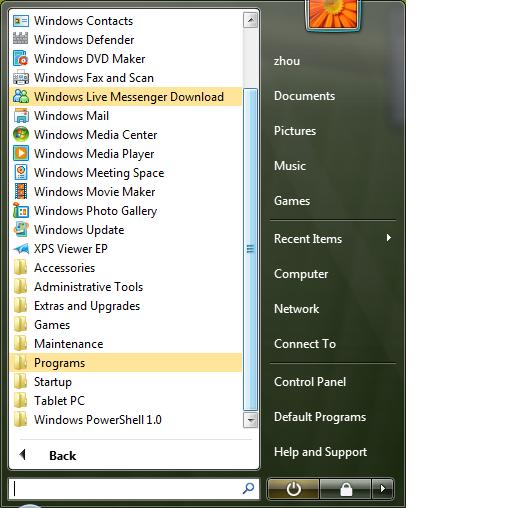The image size is (512, 508).
Task: Open Help and Support
Action: 320,452
